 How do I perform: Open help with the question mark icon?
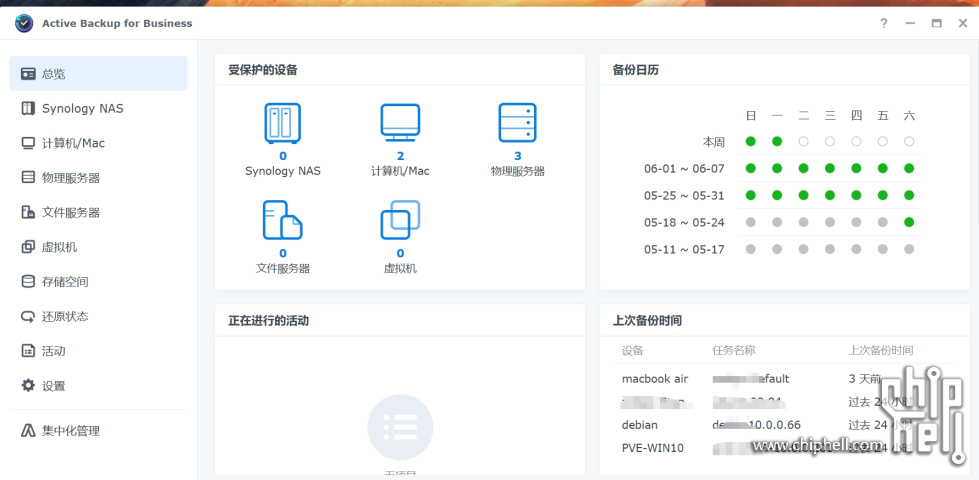click(883, 24)
